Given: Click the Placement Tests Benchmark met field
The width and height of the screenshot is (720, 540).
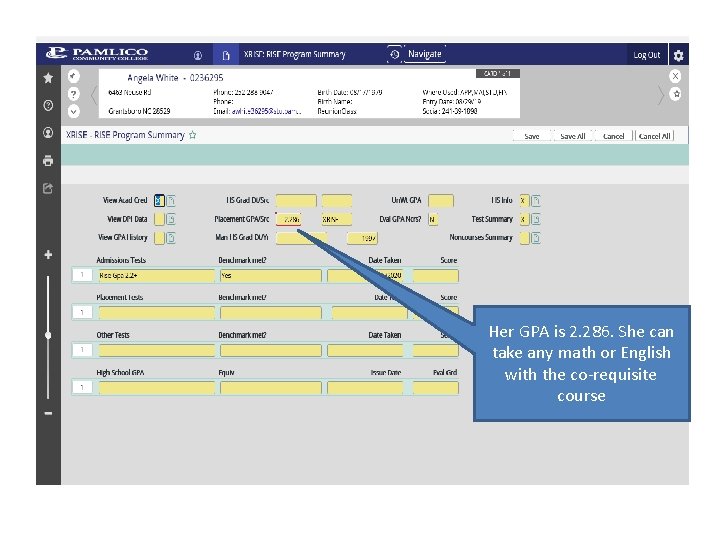Looking at the screenshot, I should click(x=271, y=313).
